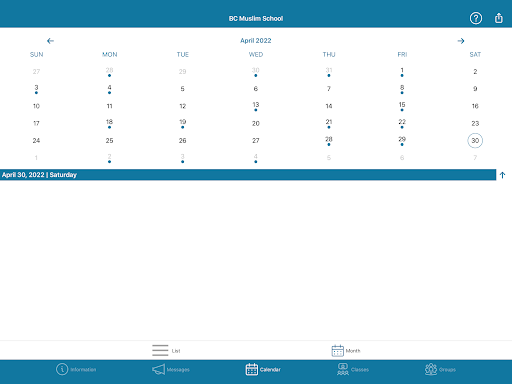Select April 19 with event dot

point(182,123)
